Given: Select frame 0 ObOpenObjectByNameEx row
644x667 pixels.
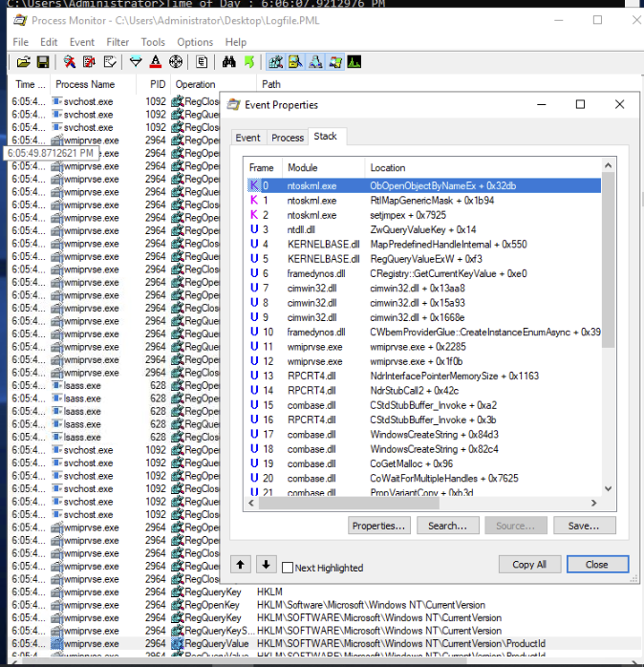Looking at the screenshot, I should click(423, 185).
